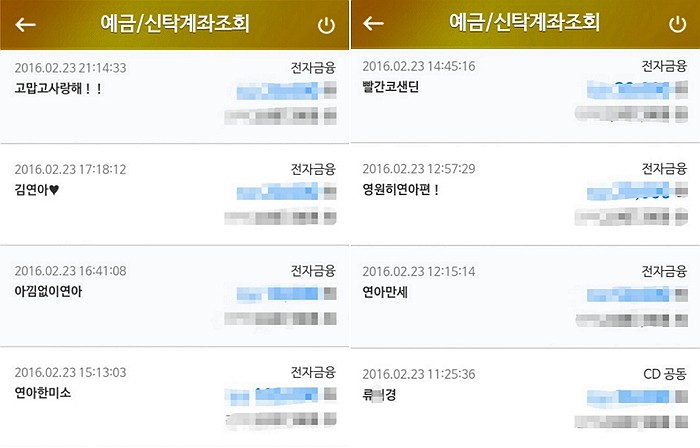
Task: Click the 2016.02.23 17:18:12 timestamp
Action: click(x=70, y=169)
